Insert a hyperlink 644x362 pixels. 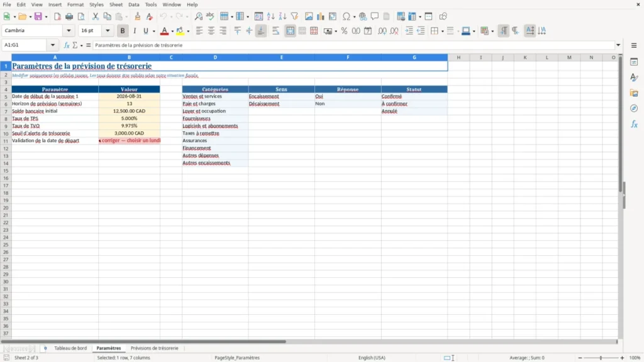[363, 16]
